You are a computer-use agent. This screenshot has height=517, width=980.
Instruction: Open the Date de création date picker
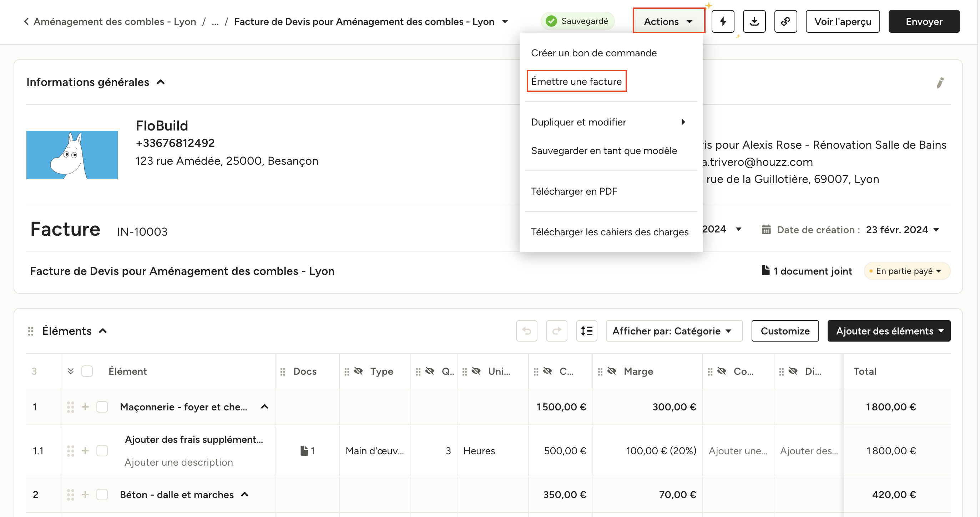coord(903,230)
